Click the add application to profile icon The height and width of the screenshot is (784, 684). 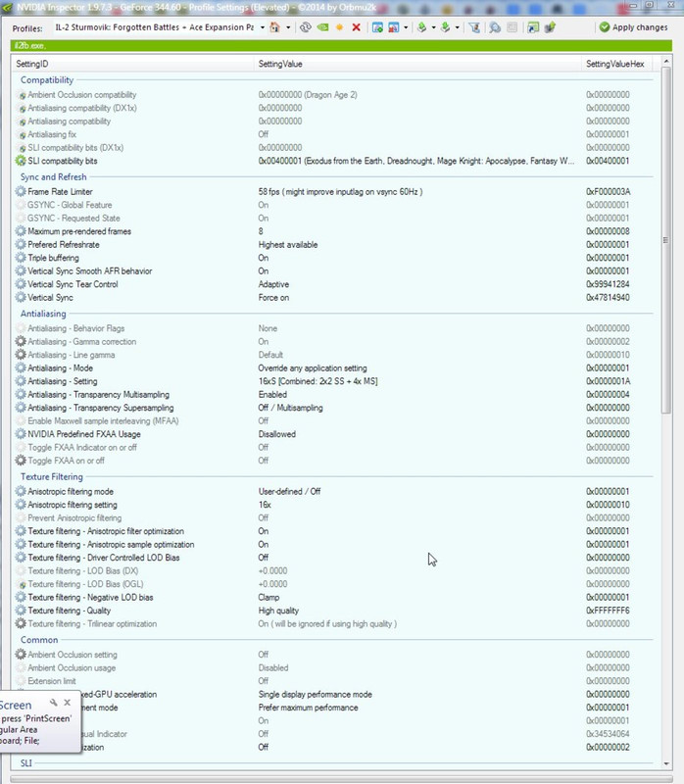(x=377, y=27)
